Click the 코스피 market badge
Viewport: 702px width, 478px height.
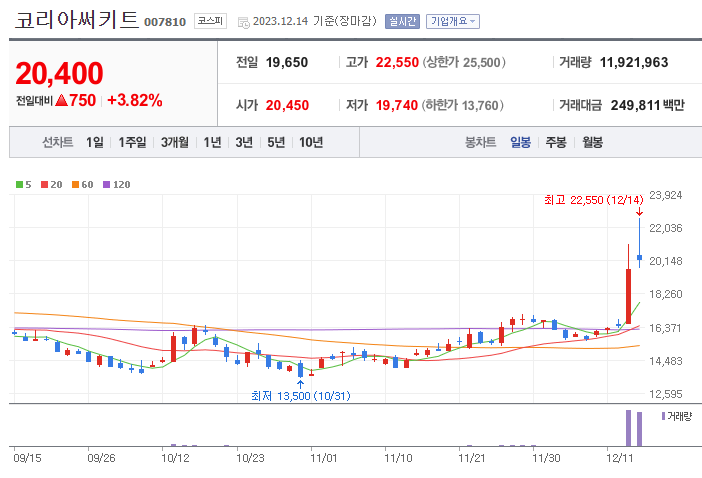(x=210, y=21)
